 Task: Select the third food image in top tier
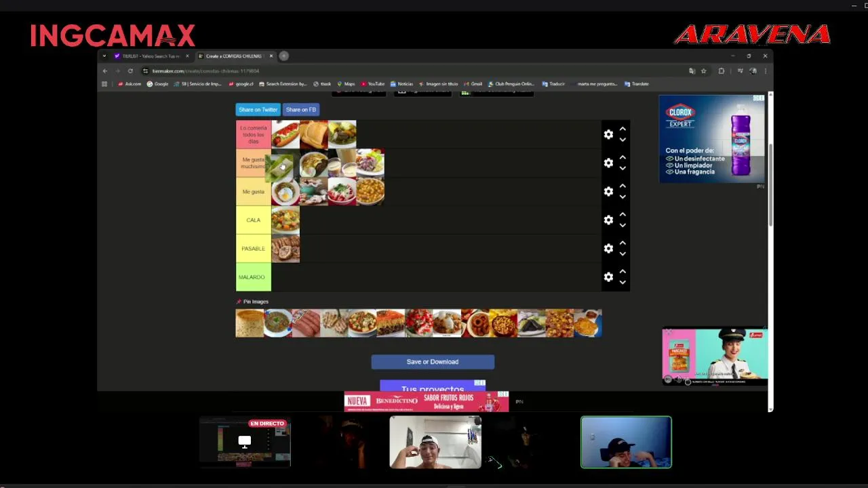coord(342,134)
